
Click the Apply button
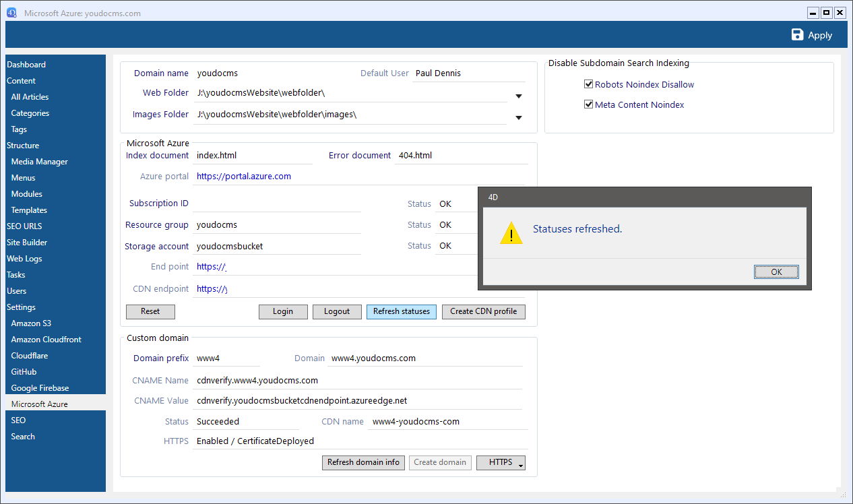(812, 35)
